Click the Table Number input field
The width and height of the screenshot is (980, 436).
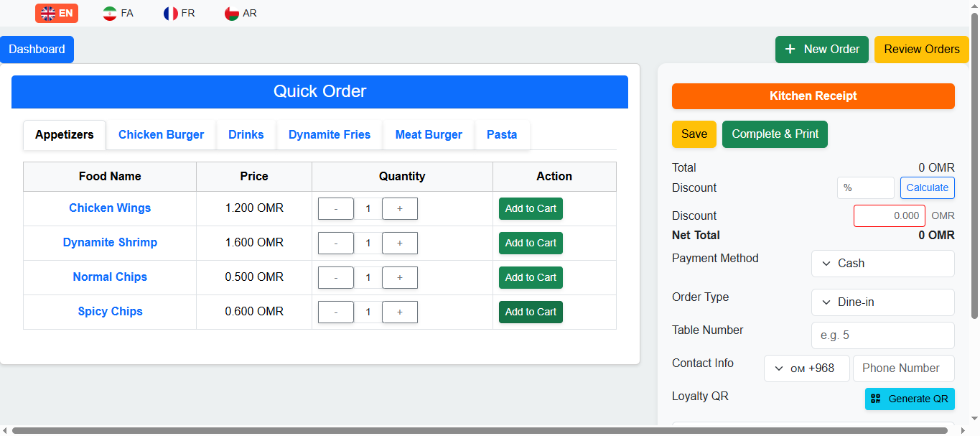(x=882, y=335)
